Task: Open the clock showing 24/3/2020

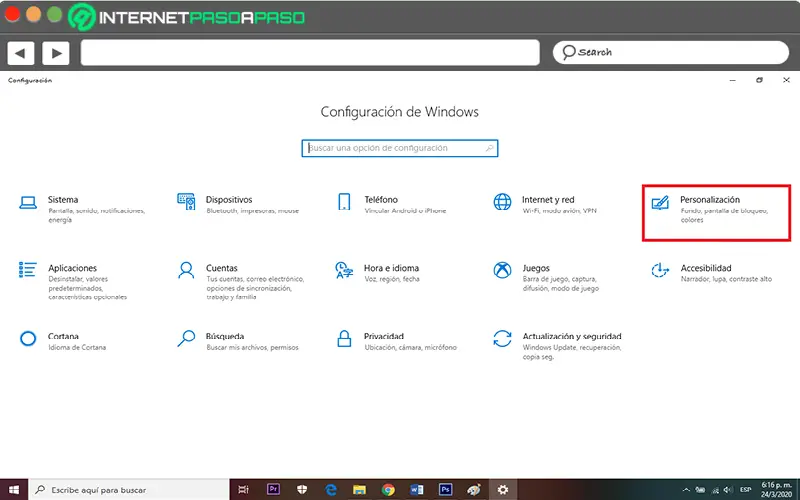Action: click(777, 490)
